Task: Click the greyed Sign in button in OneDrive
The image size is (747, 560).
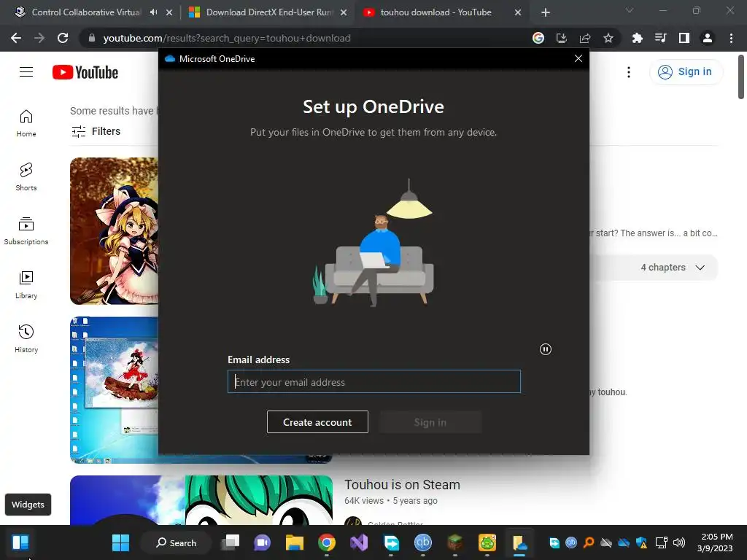Action: (430, 422)
